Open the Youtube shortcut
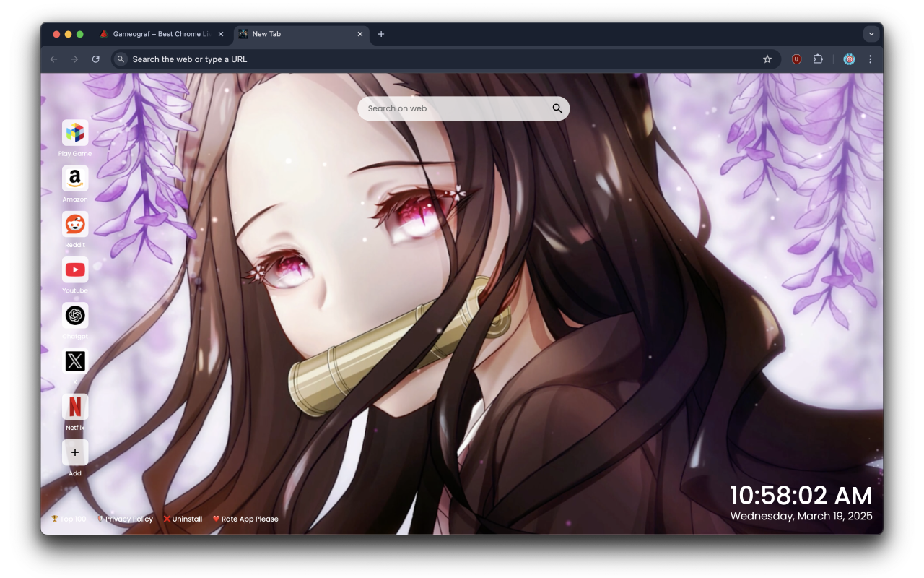 pos(75,269)
